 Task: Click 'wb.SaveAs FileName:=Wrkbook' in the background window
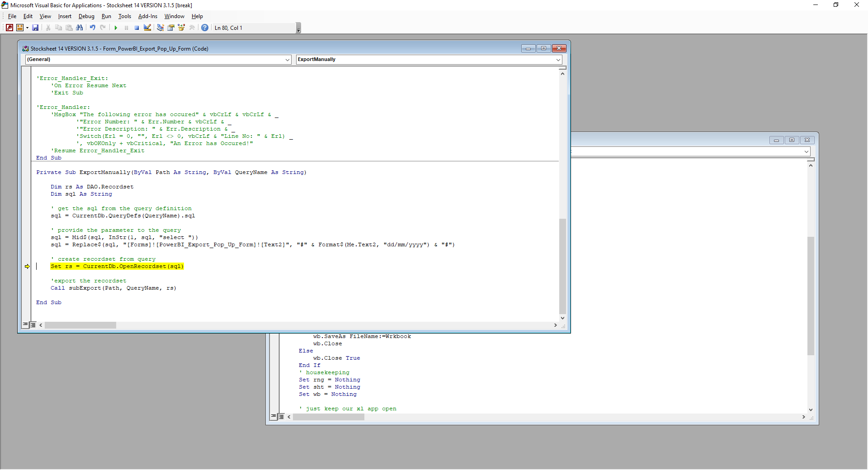point(362,336)
